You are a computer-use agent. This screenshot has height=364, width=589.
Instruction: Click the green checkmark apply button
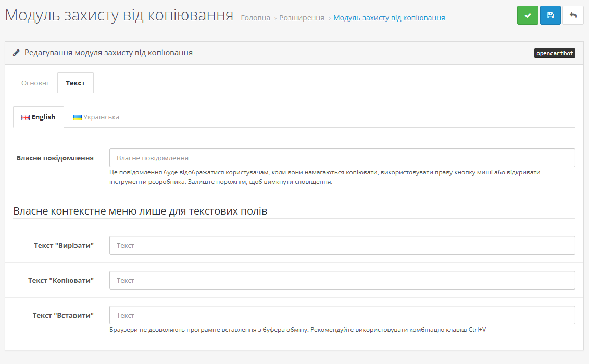[x=528, y=16]
